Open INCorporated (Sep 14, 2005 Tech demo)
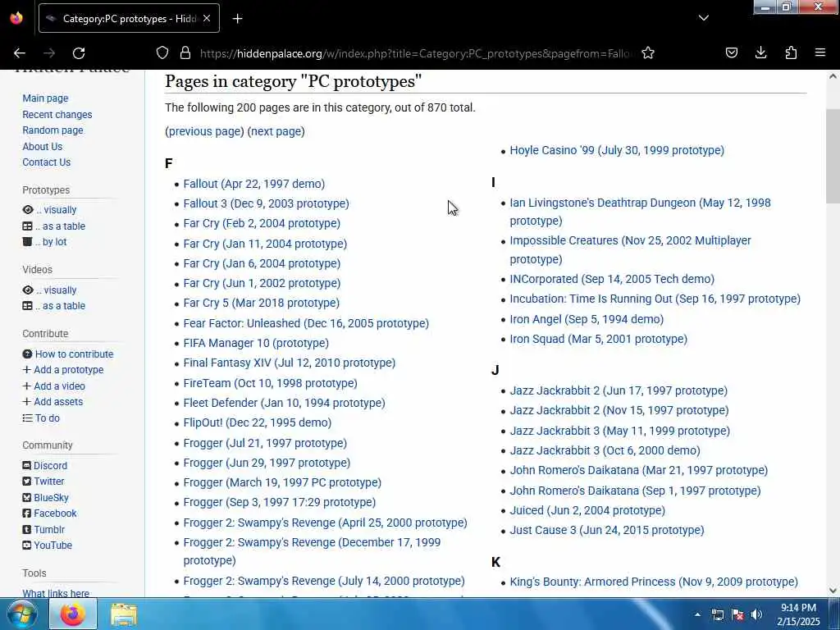The image size is (840, 630). pyautogui.click(x=612, y=279)
